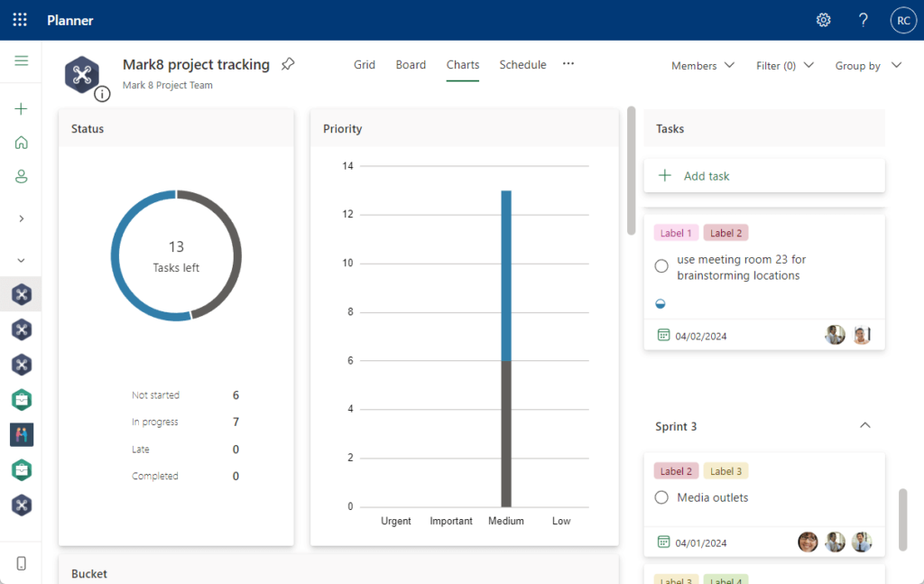Open the 'Media outlets' task card title
This screenshot has height=584, width=924.
(x=713, y=497)
